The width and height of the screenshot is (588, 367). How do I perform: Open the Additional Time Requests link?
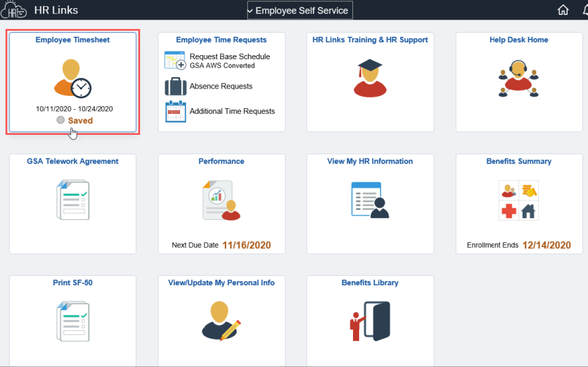pyautogui.click(x=232, y=112)
